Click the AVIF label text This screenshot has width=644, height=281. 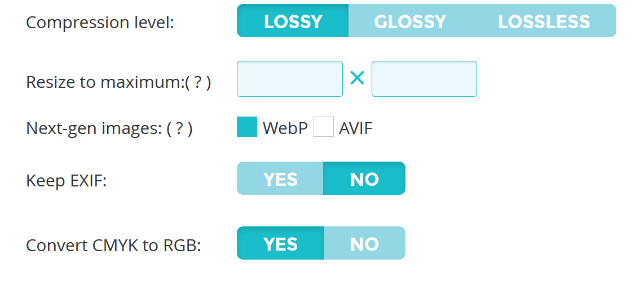(x=356, y=129)
